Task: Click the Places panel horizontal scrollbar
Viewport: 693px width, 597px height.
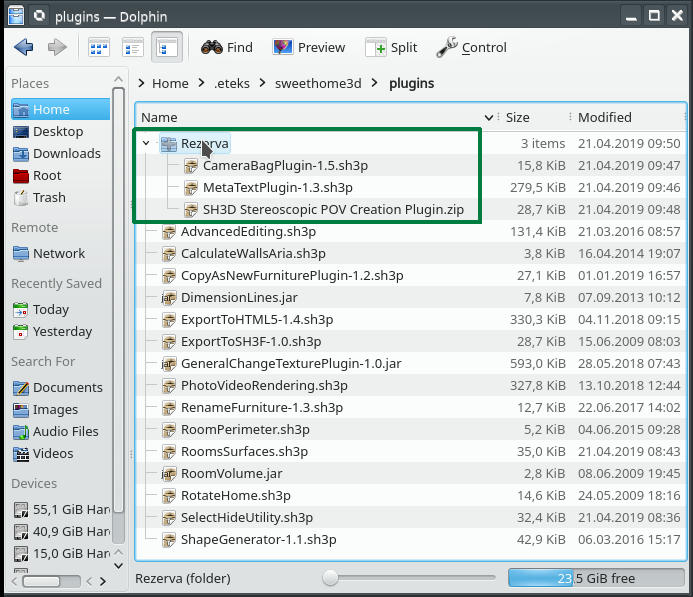Action: point(41,581)
